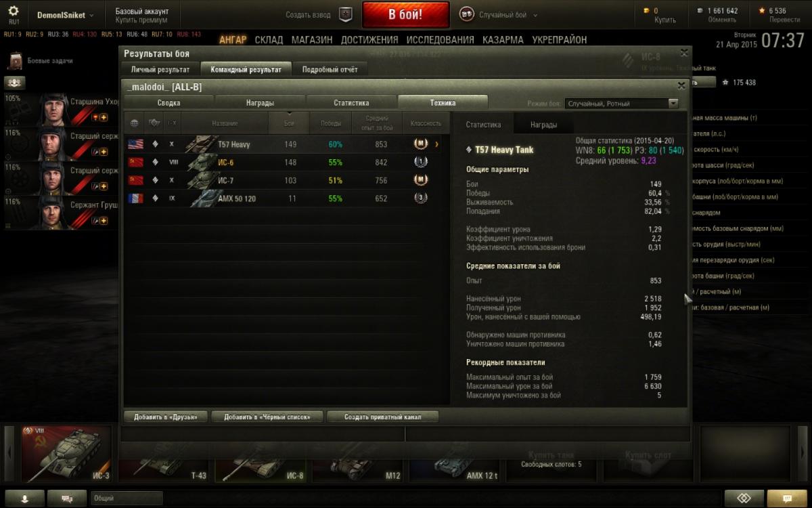Viewport: 812px width, 508px height.
Task: Click the notifications icon at bottom right
Action: [x=788, y=498]
